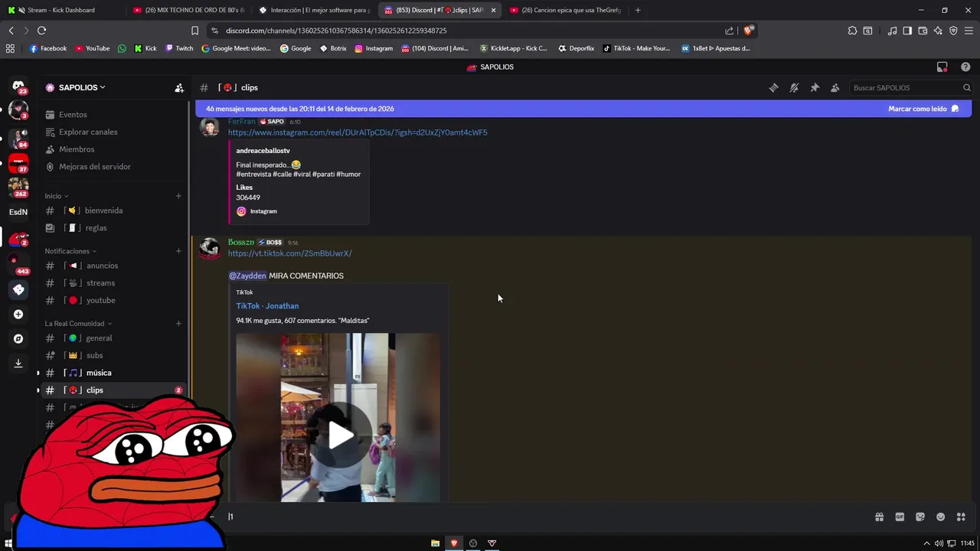The image size is (980, 551).
Task: Send a gift icon in message bar
Action: (x=879, y=517)
